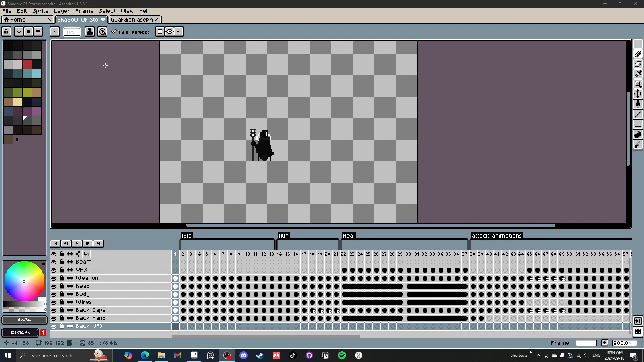
Task: Click the brush type selector
Action: (55, 32)
